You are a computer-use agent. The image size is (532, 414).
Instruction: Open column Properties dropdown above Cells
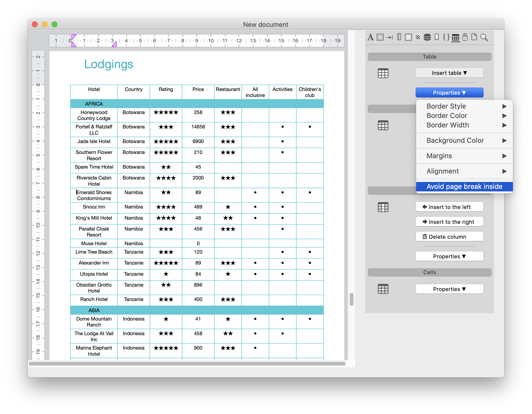(449, 256)
